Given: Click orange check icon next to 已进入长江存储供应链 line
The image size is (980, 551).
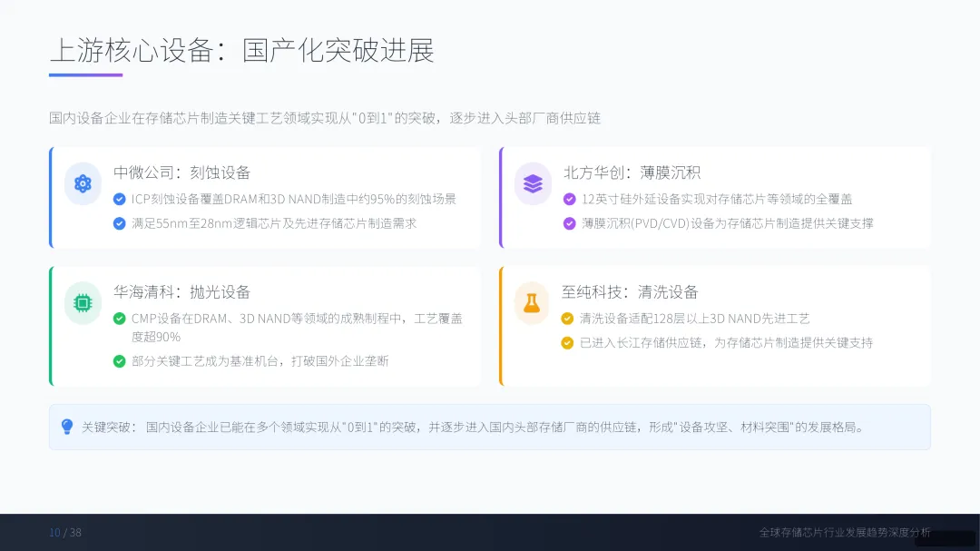Looking at the screenshot, I should [567, 343].
